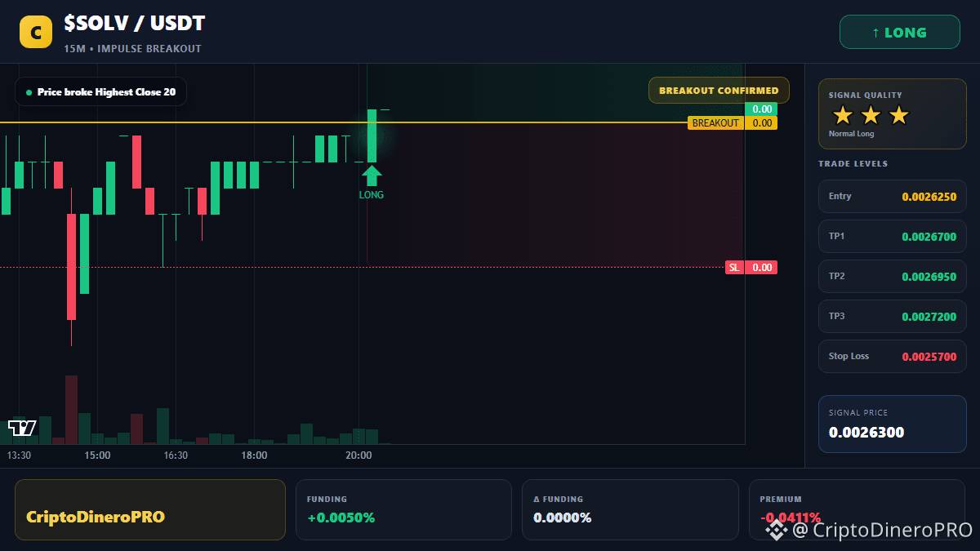Click the second signal quality star

(x=871, y=115)
